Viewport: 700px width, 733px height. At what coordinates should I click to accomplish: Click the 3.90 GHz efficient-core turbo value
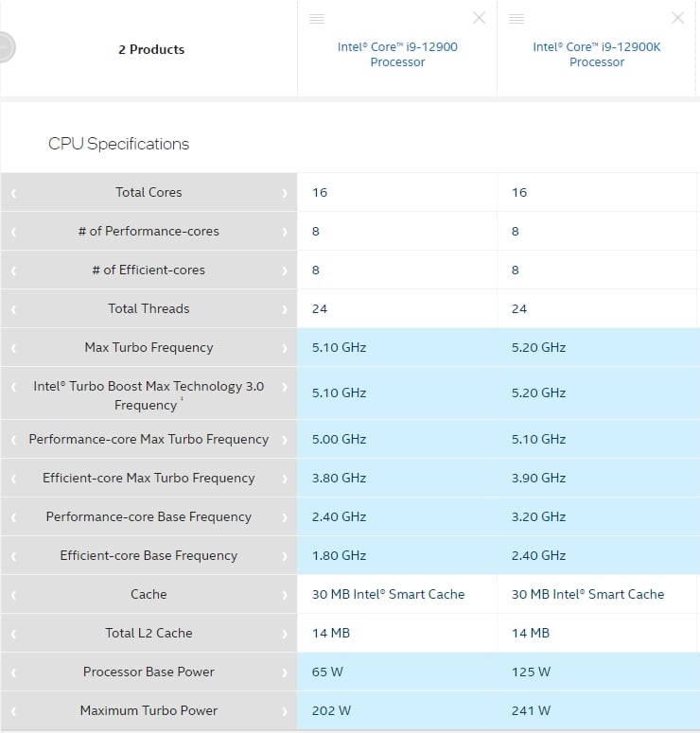point(538,478)
